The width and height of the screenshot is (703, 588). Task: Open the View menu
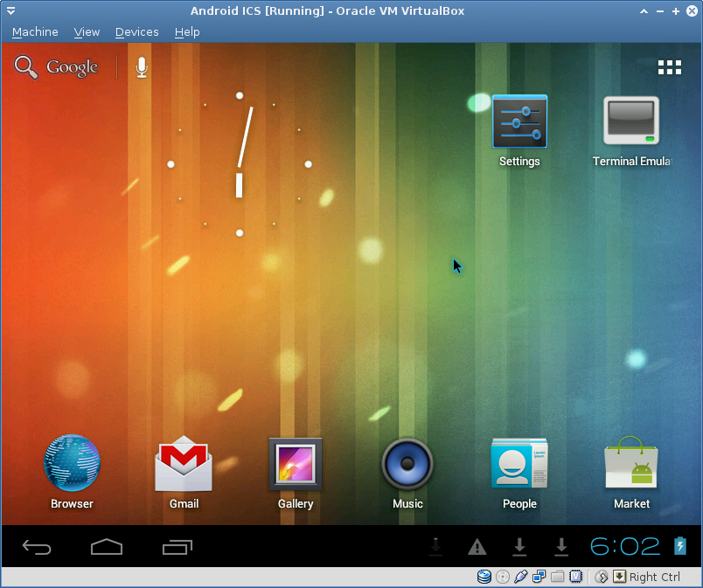pos(87,31)
